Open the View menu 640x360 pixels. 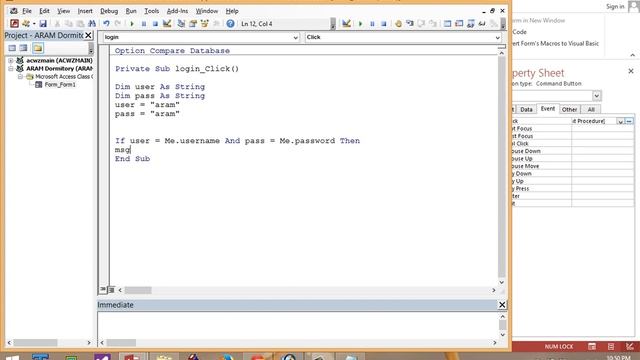pyautogui.click(x=63, y=11)
